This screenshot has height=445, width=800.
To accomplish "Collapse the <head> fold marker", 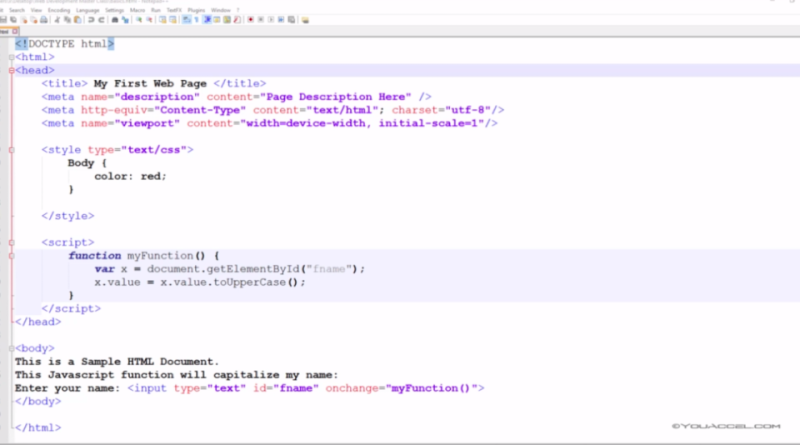I will coord(11,70).
